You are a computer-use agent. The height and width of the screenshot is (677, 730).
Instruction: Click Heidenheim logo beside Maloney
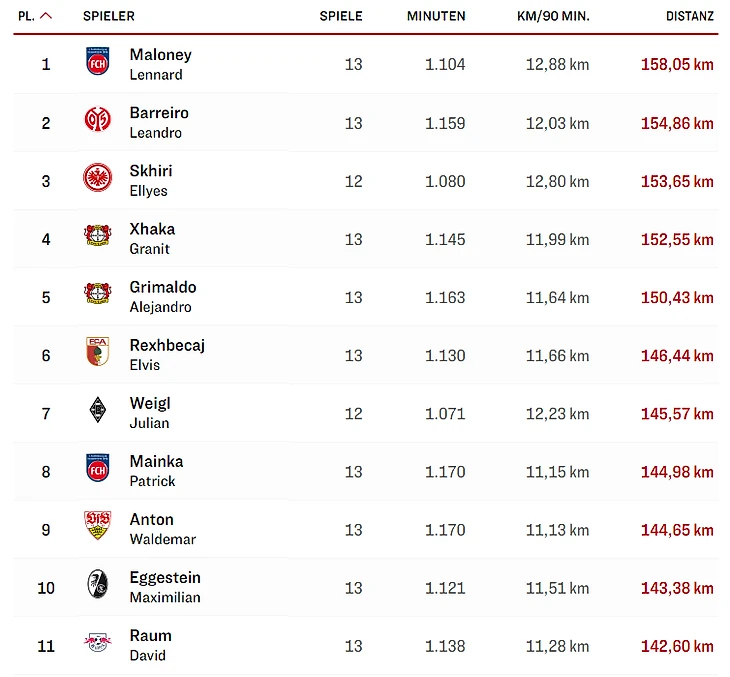coord(97,64)
